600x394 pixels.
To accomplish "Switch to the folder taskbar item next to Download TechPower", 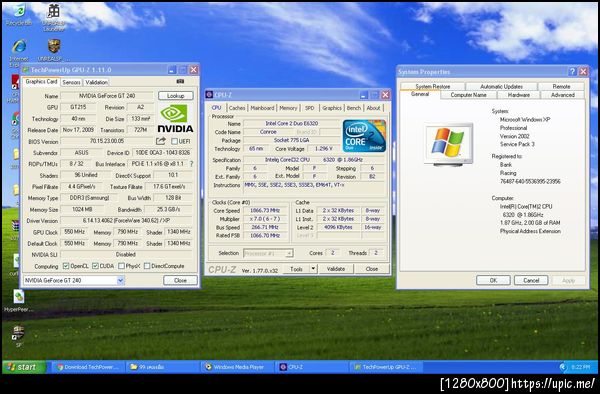I will (163, 367).
